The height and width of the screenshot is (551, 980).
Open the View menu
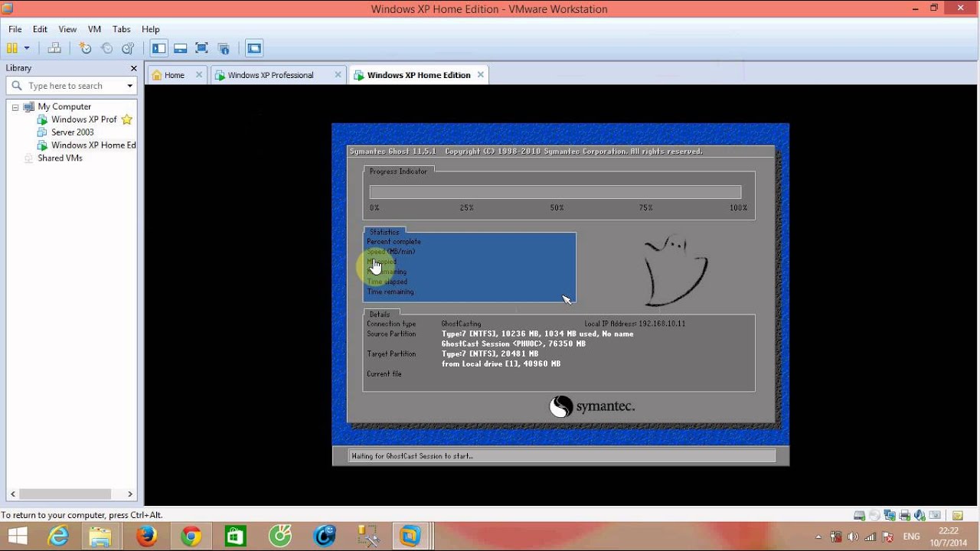coord(67,29)
